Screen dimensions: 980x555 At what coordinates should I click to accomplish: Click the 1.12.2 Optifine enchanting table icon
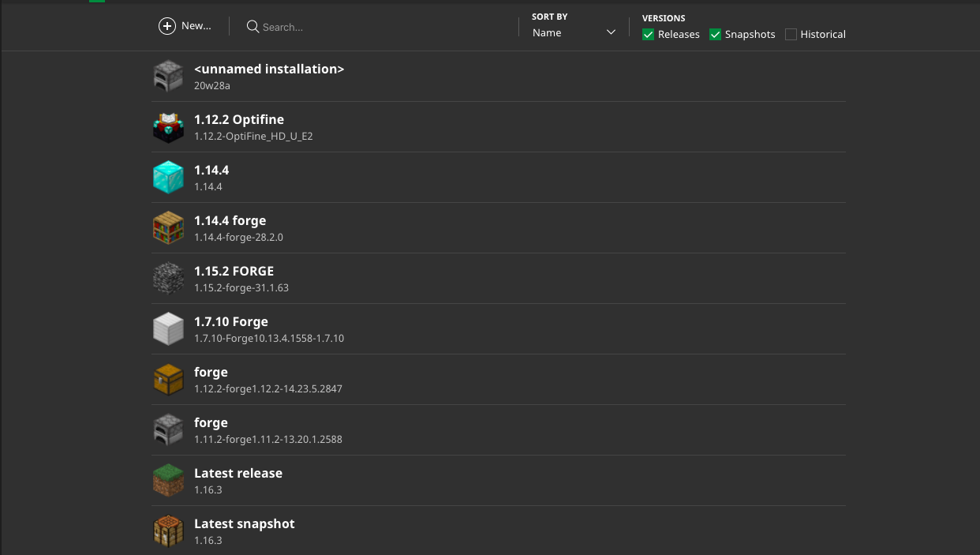168,126
